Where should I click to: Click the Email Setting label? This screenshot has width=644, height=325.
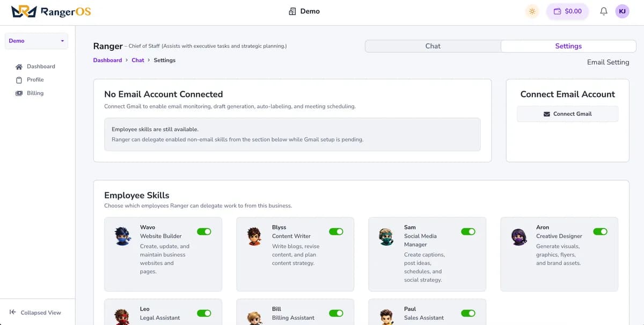(608, 62)
